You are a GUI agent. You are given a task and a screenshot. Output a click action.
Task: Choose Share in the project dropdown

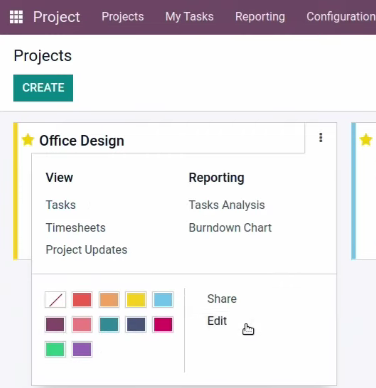[222, 299]
